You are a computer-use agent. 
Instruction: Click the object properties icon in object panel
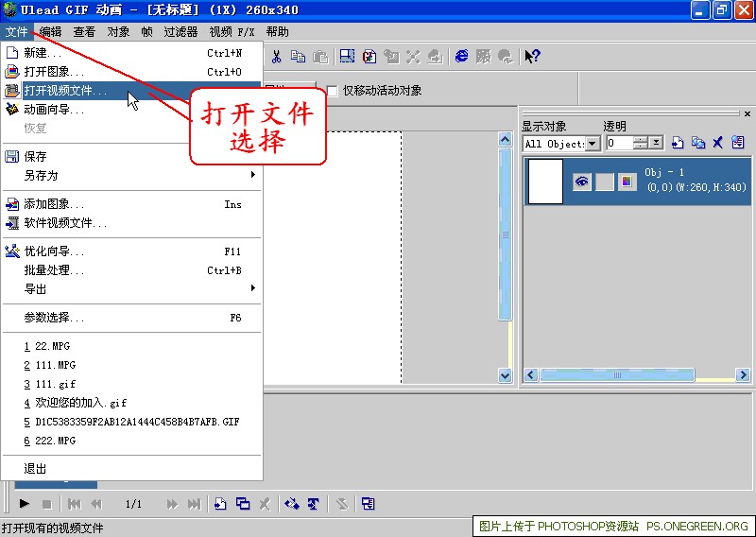click(x=738, y=143)
